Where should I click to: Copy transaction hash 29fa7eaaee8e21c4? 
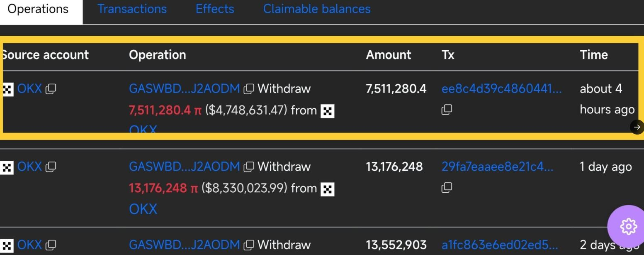pos(447,188)
